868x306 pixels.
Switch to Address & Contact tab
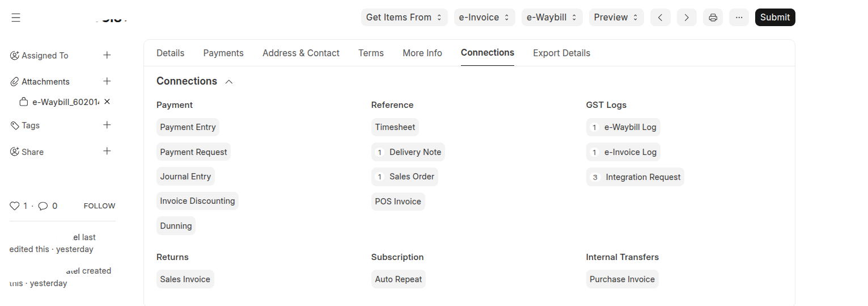pos(300,53)
